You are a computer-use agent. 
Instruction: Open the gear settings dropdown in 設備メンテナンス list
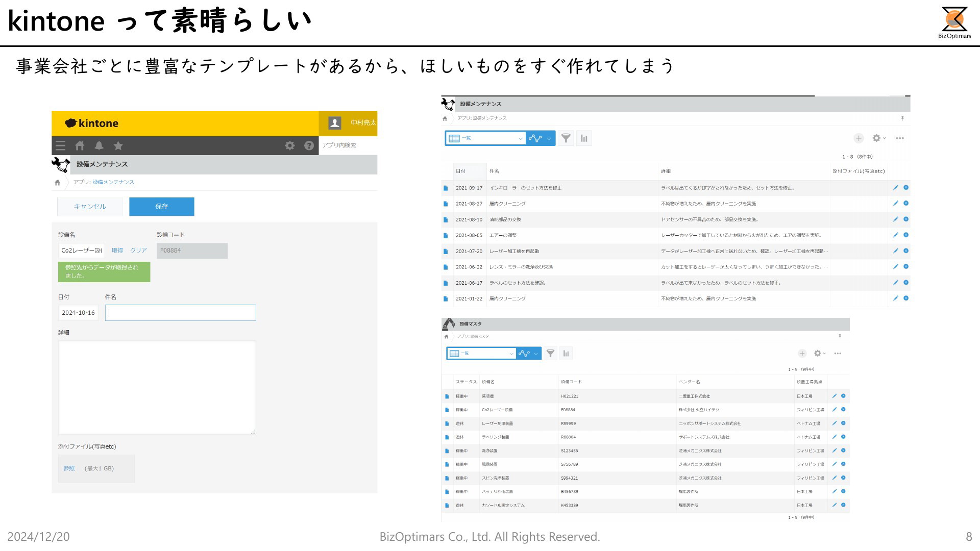point(878,138)
